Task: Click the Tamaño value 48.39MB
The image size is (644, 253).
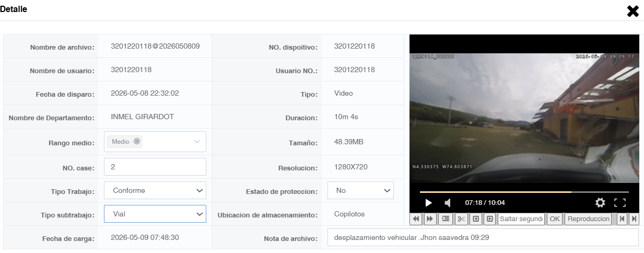Action: (x=348, y=142)
